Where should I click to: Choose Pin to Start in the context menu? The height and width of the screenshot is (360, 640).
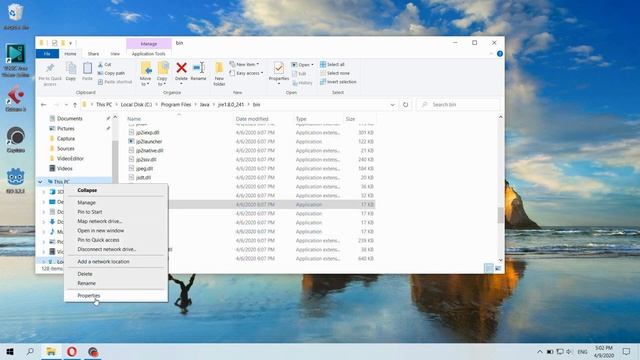90,212
